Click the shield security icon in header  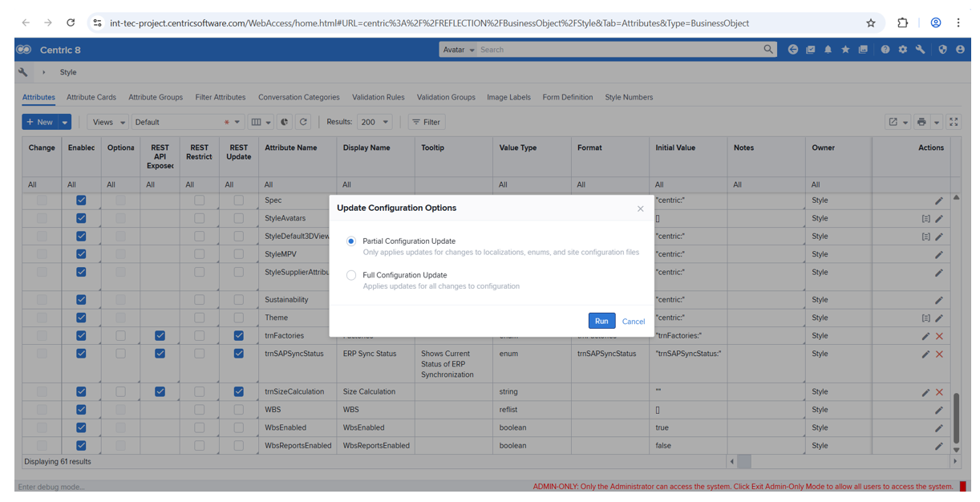point(942,50)
